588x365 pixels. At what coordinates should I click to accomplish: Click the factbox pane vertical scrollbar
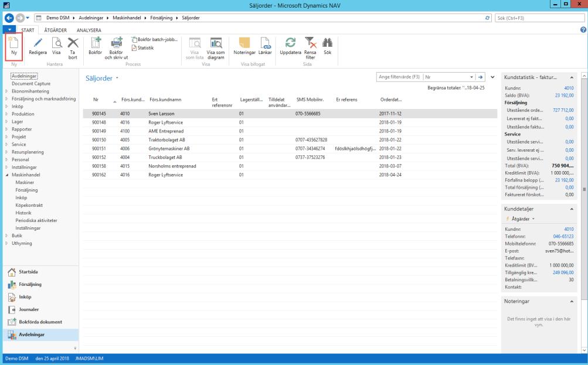[x=584, y=189]
